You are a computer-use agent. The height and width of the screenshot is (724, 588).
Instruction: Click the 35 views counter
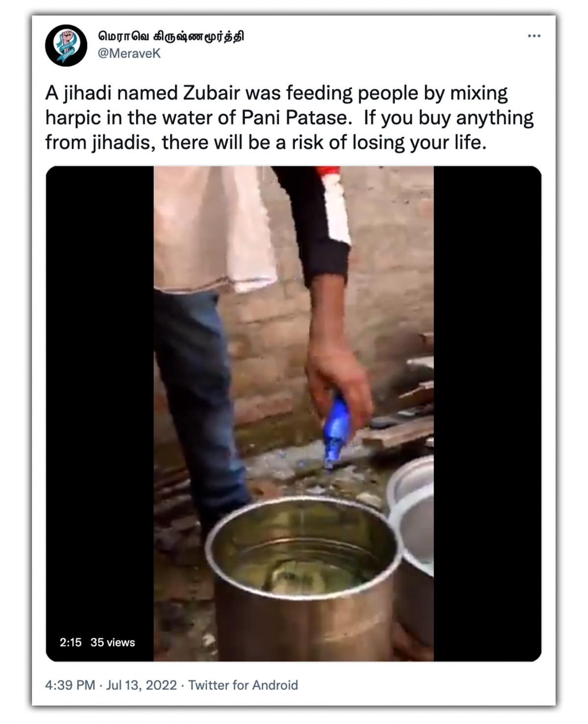[x=113, y=642]
